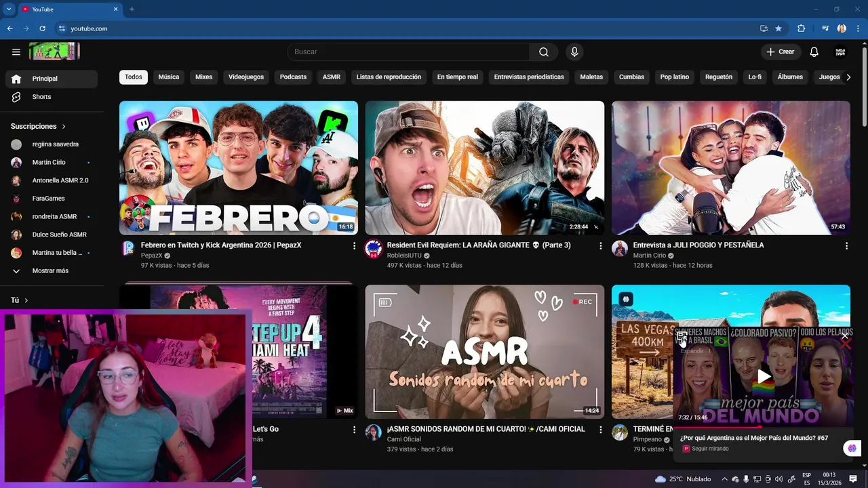
Task: Play the miniplayer video
Action: point(764,376)
